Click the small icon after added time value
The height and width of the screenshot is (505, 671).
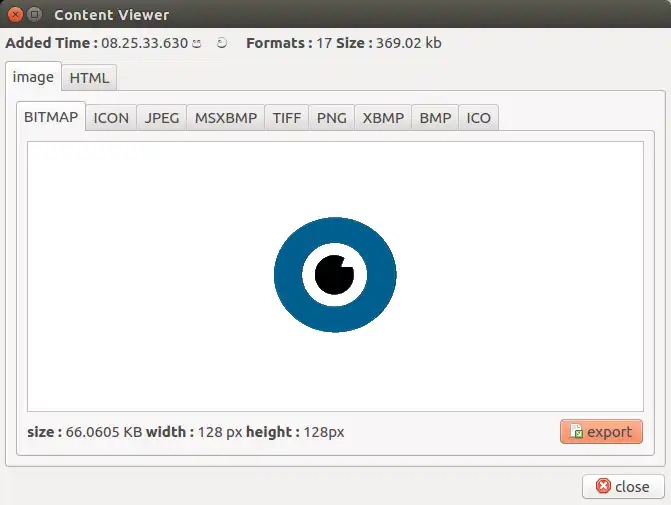196,43
